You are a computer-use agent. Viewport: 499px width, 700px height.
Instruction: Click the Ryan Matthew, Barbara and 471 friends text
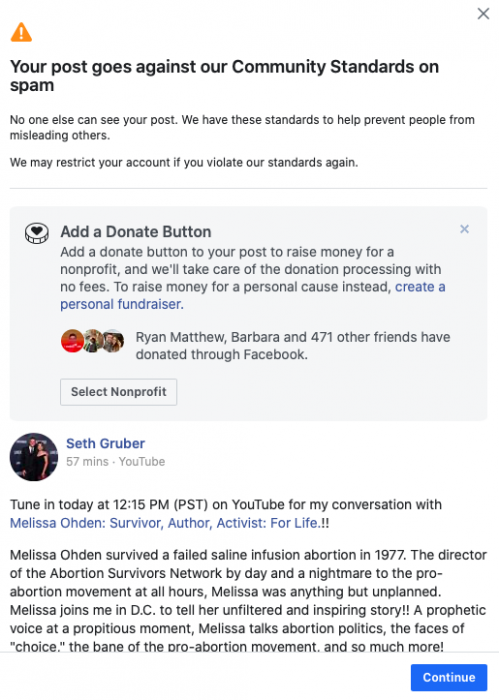pos(293,346)
